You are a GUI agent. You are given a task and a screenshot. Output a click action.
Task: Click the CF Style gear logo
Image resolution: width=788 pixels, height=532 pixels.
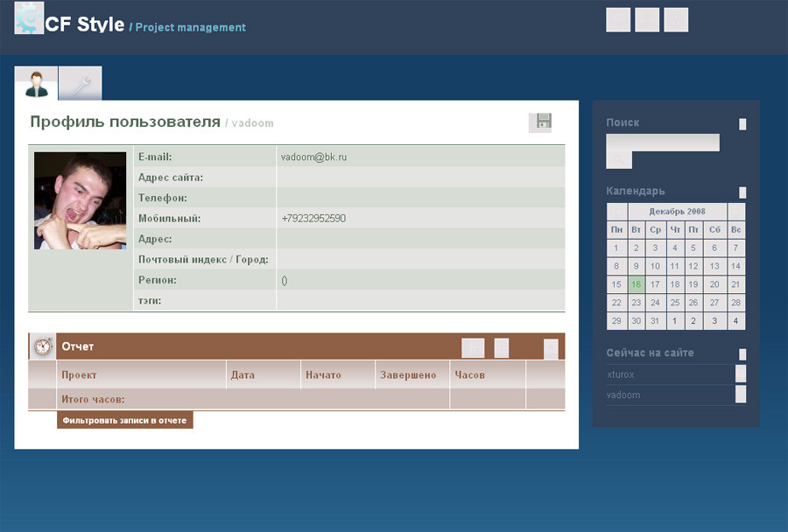pos(29,18)
